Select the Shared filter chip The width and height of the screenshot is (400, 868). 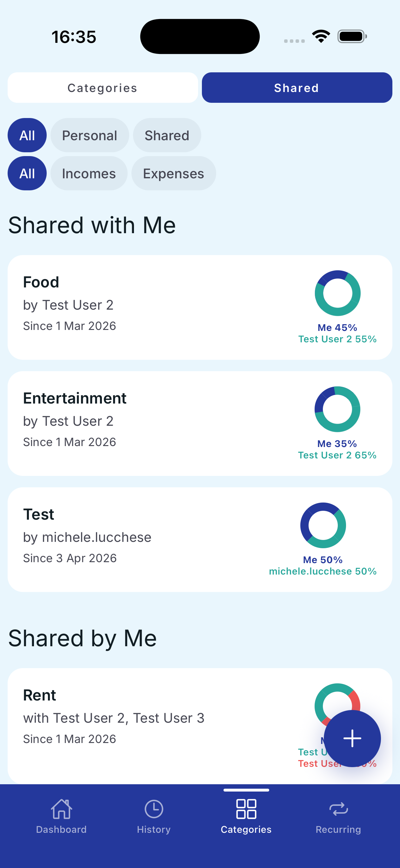[167, 135]
